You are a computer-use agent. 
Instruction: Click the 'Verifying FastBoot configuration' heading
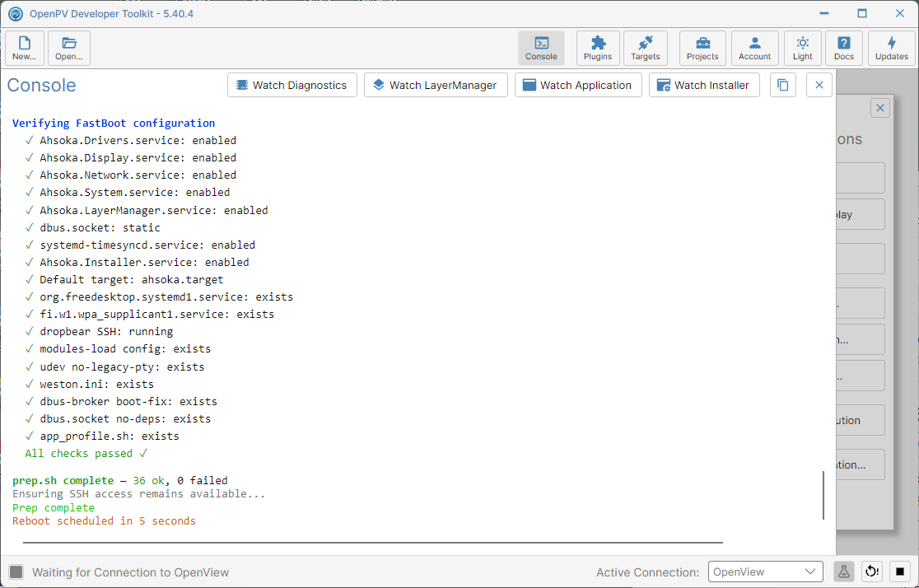click(114, 123)
